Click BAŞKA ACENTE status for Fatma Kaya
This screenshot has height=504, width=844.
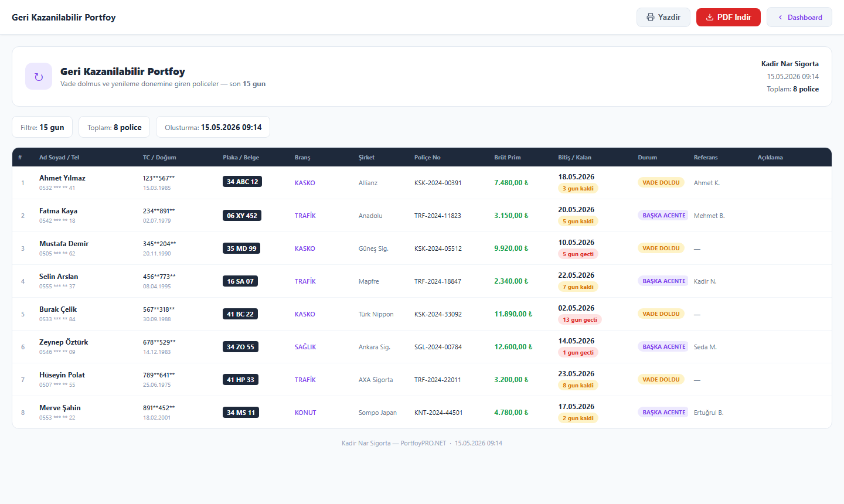click(663, 216)
